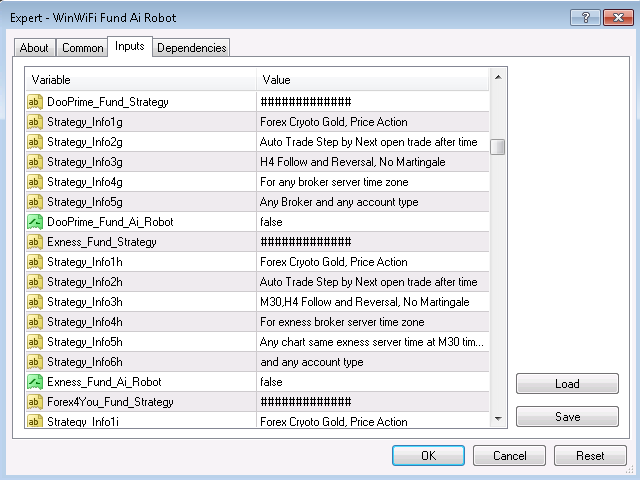Click the string icon beside Strategy_Info3g
Screen dimensions: 640x480
click(x=35, y=162)
